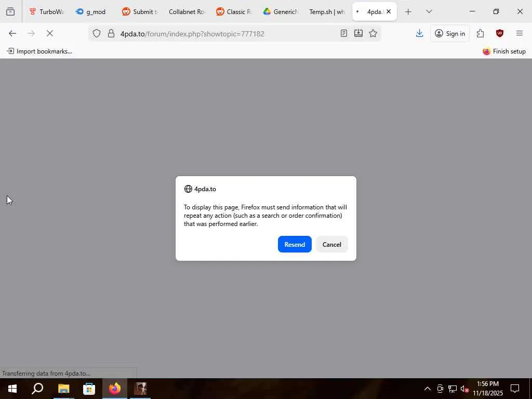Open the Windows Start menu

coord(12,389)
